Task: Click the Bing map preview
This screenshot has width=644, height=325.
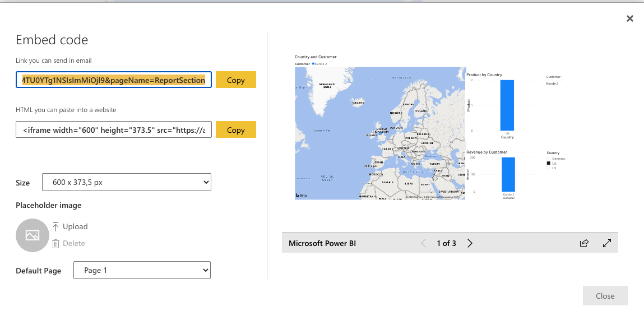Action: pos(380,133)
